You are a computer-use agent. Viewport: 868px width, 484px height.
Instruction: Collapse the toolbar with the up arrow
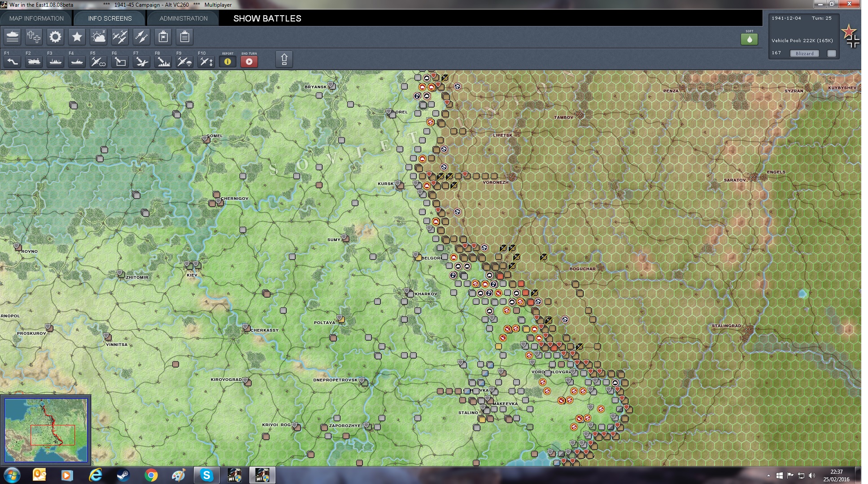coord(284,60)
